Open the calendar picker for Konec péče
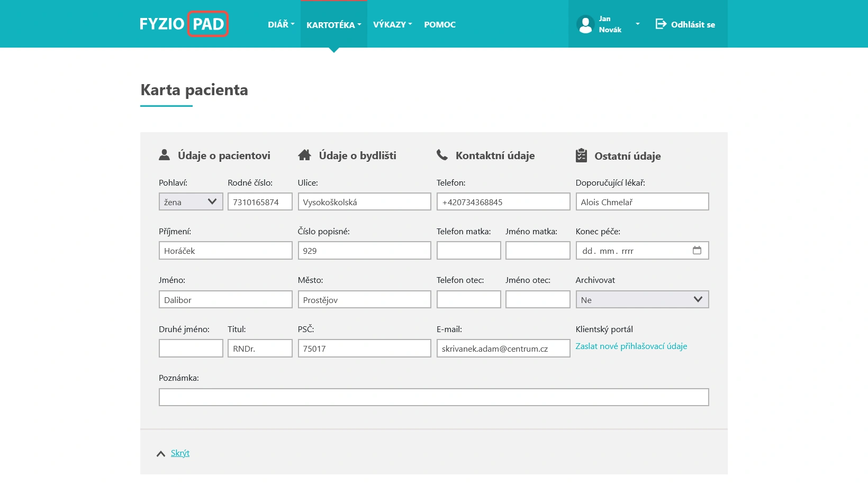 pyautogui.click(x=697, y=250)
